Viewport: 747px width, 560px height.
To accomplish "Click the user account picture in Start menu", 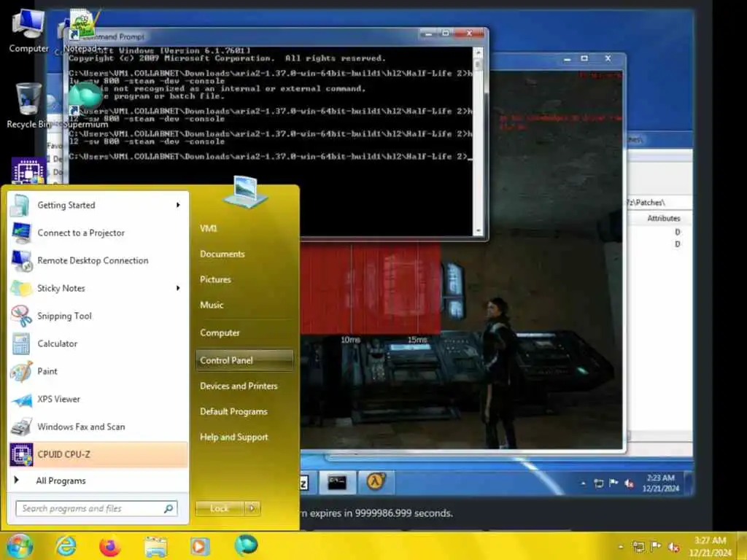I will pyautogui.click(x=245, y=192).
